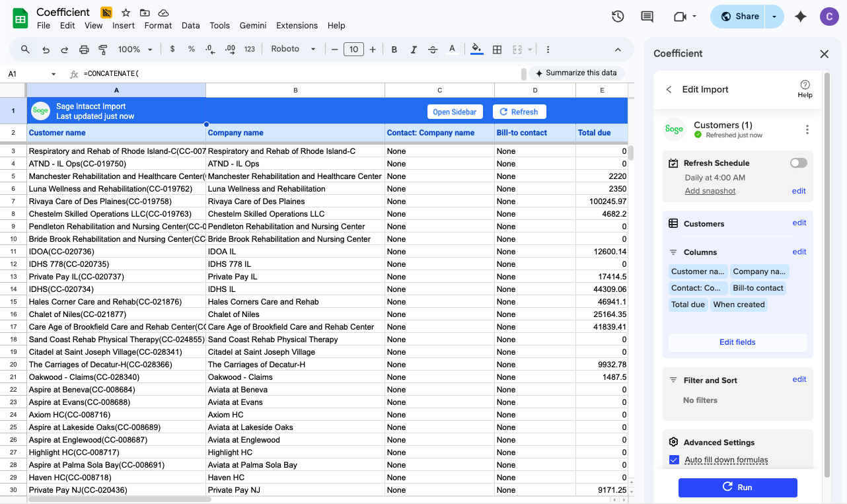The height and width of the screenshot is (504, 847).
Task: Apply borders to selected cells
Action: 497,49
